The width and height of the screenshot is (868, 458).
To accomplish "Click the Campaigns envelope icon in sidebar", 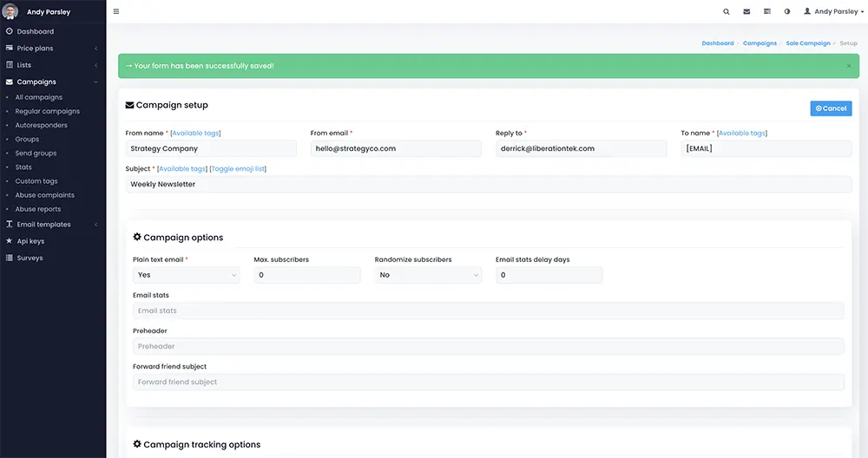I will pos(10,82).
